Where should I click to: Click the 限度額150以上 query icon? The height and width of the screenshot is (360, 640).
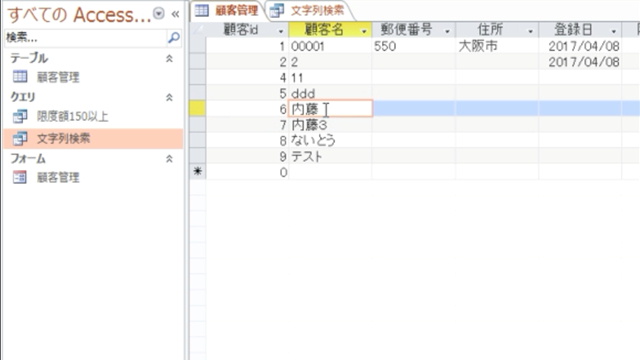tap(20, 116)
